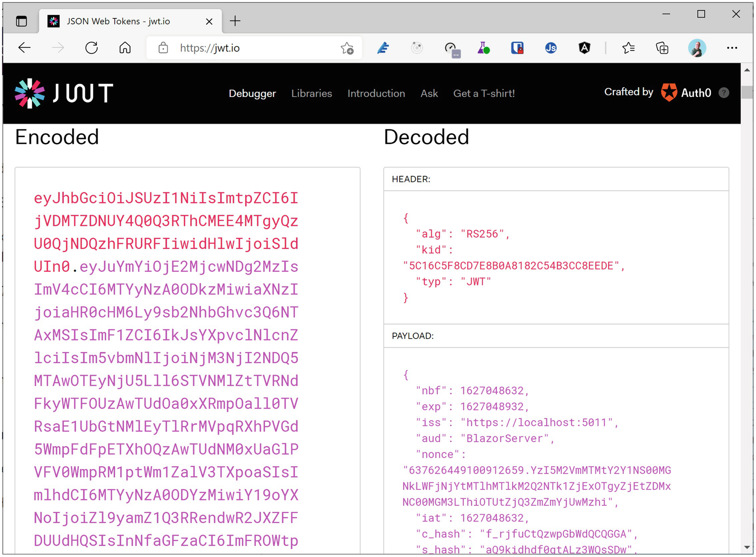This screenshot has height=557, width=756.
Task: Close the JSON Web Tokens tab
Action: [x=209, y=21]
